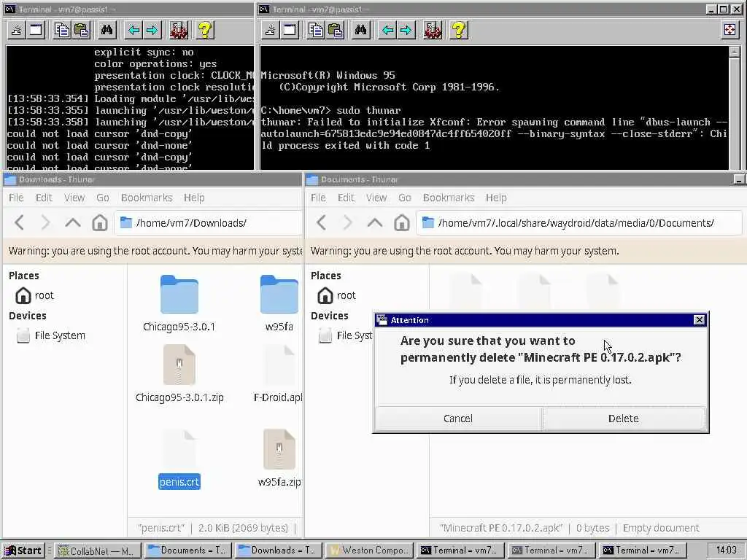Binoculars search icon in sudo-thunar Terminal
Viewport: 747px width, 560px height.
tap(360, 30)
